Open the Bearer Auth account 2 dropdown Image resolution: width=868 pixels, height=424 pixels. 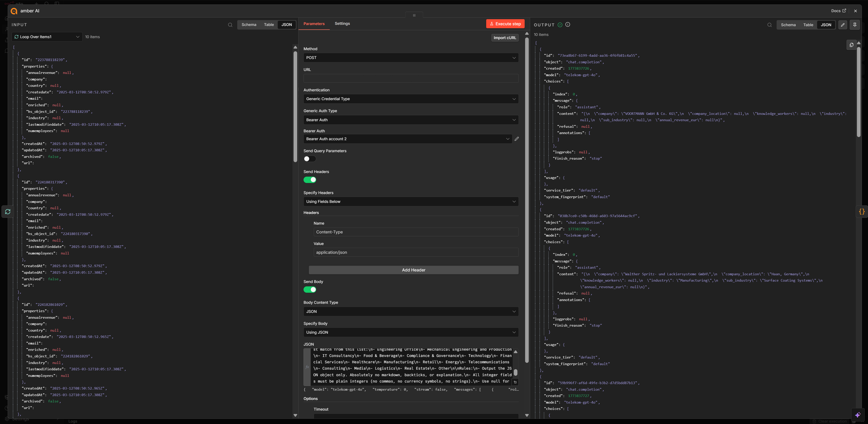(x=407, y=139)
